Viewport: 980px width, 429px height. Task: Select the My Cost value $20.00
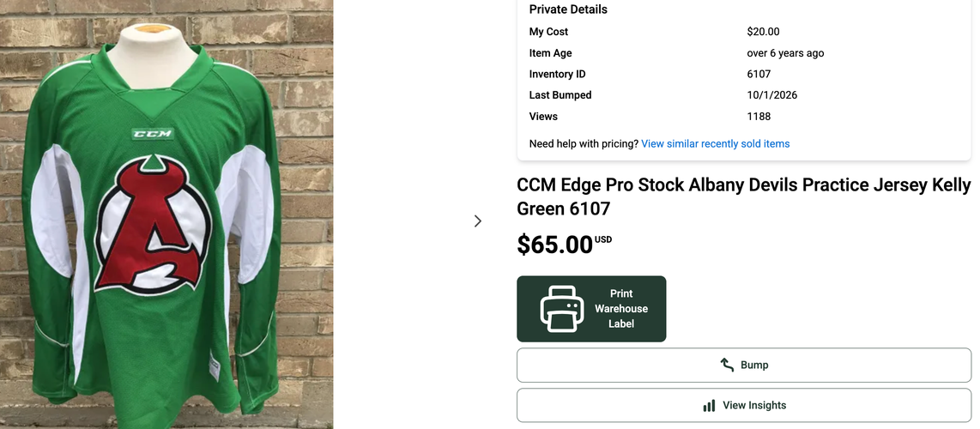click(763, 32)
